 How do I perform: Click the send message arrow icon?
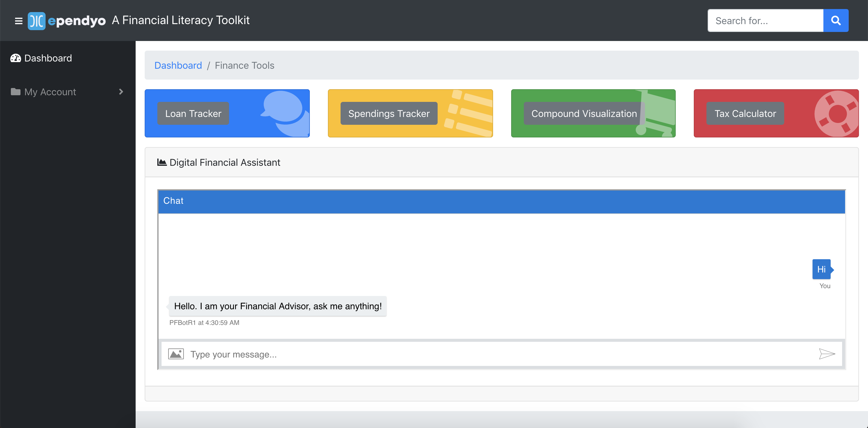click(826, 354)
